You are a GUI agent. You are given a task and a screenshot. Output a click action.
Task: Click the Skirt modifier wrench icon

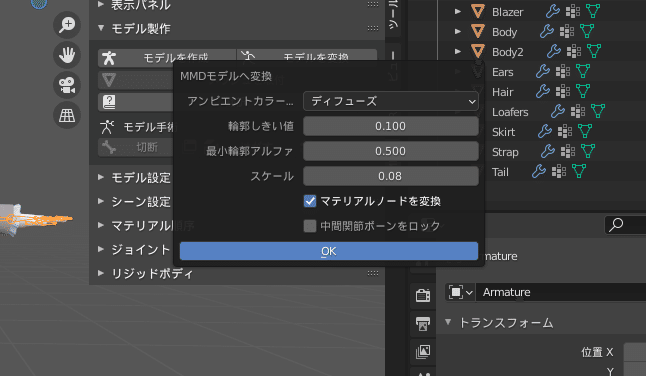coord(545,131)
